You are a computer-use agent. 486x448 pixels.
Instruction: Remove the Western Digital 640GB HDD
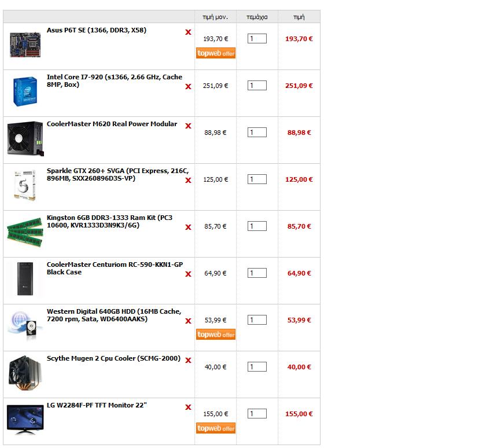coord(188,321)
